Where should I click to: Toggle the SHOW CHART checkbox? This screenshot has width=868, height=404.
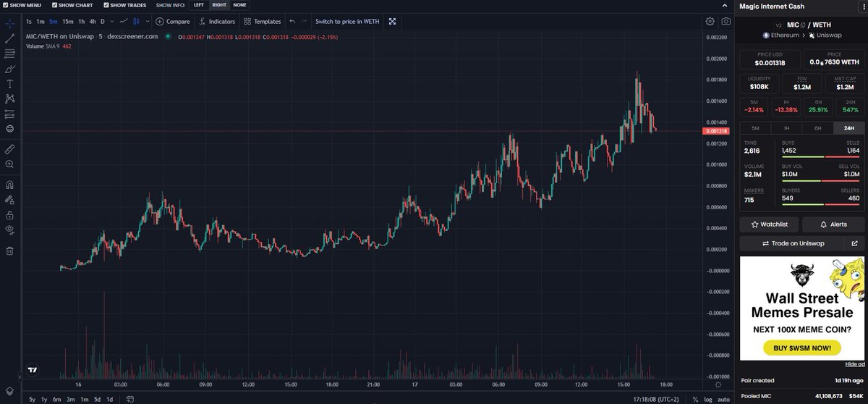(x=55, y=5)
